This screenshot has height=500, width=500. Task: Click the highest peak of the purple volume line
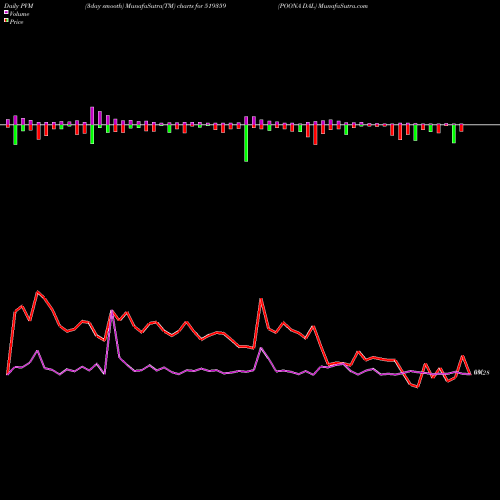tap(112, 311)
